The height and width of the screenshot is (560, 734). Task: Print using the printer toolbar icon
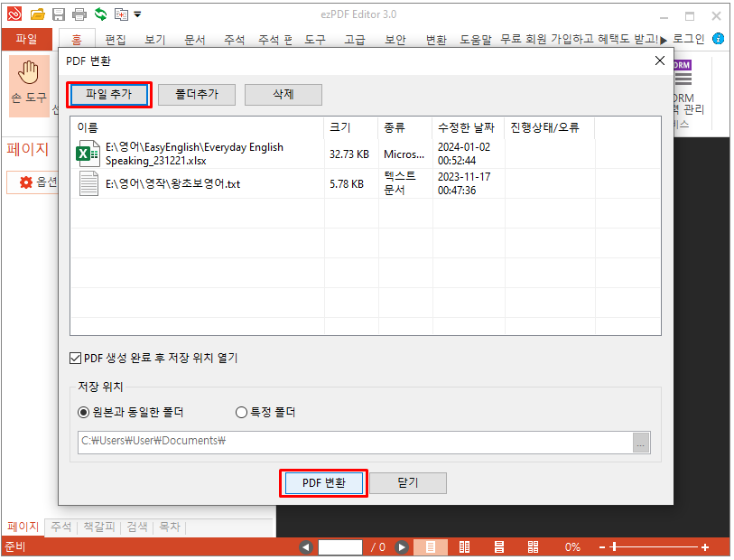pos(79,14)
